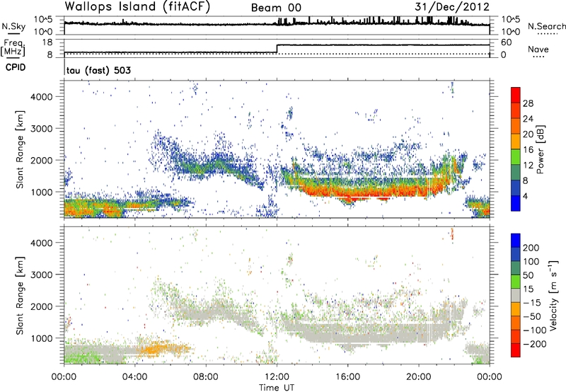Click the '12:00' time axis tick label
This screenshot has width=566, height=392.
coord(277,377)
